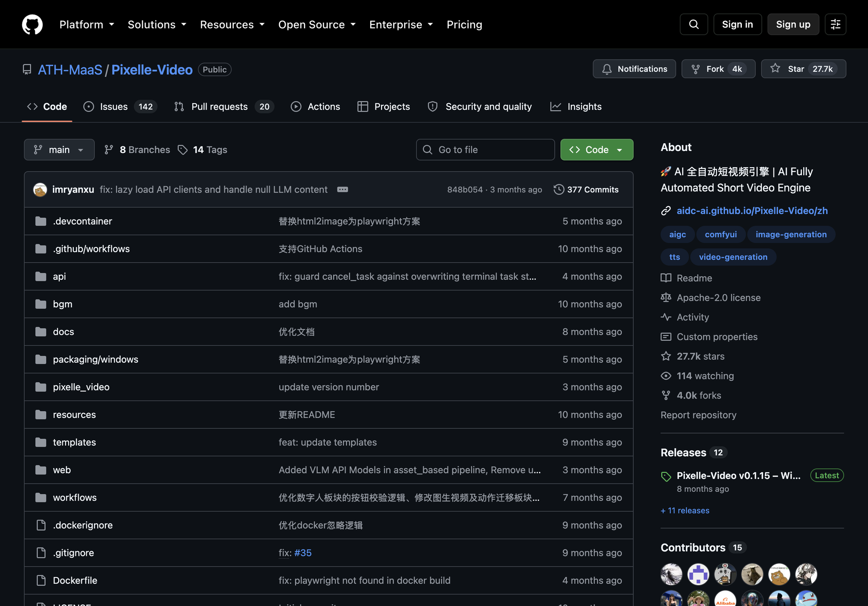Open the Insights tab
The height and width of the screenshot is (606, 868).
[x=576, y=107]
